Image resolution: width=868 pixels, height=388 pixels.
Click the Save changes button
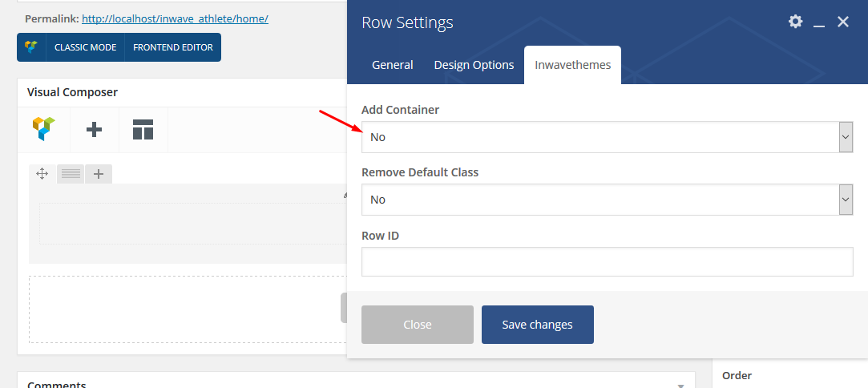pos(538,325)
